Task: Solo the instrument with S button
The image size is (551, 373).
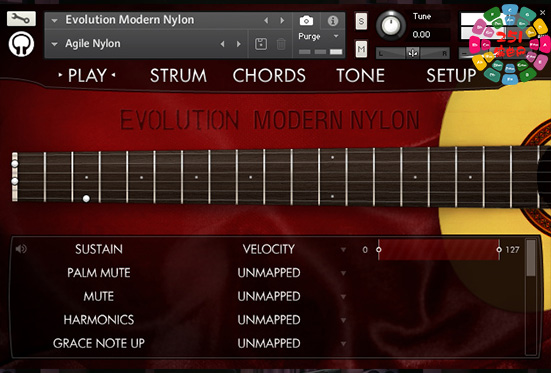Action: pyautogui.click(x=361, y=21)
